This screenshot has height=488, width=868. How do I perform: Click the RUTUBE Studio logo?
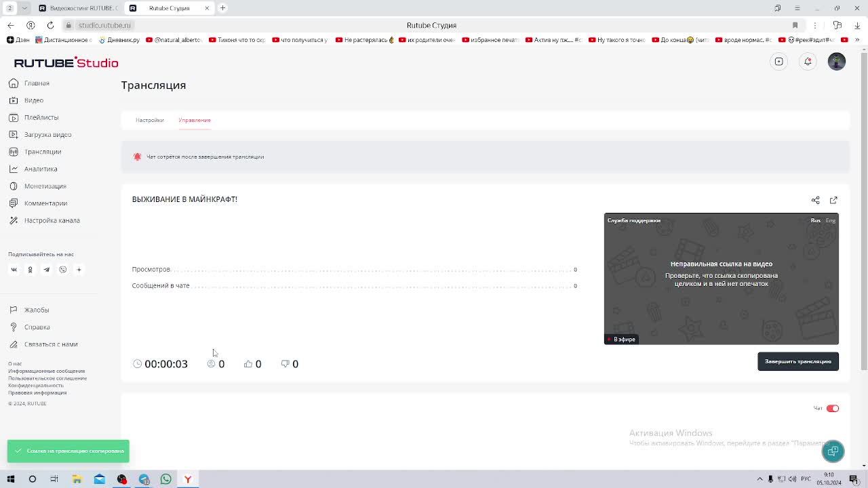coord(66,62)
